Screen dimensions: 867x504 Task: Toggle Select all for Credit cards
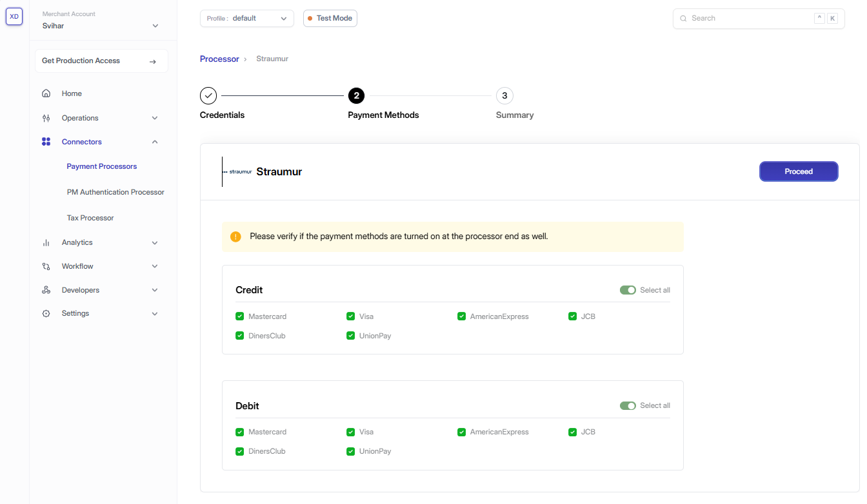[x=628, y=290]
